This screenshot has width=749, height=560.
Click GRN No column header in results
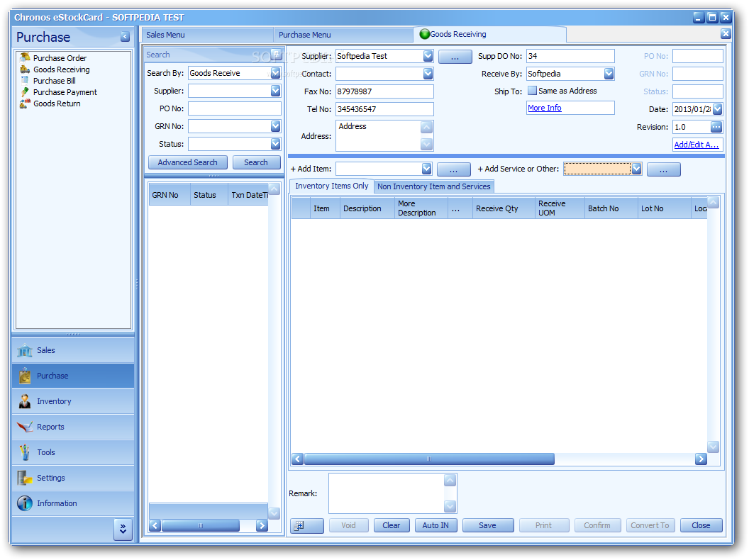[x=169, y=195]
